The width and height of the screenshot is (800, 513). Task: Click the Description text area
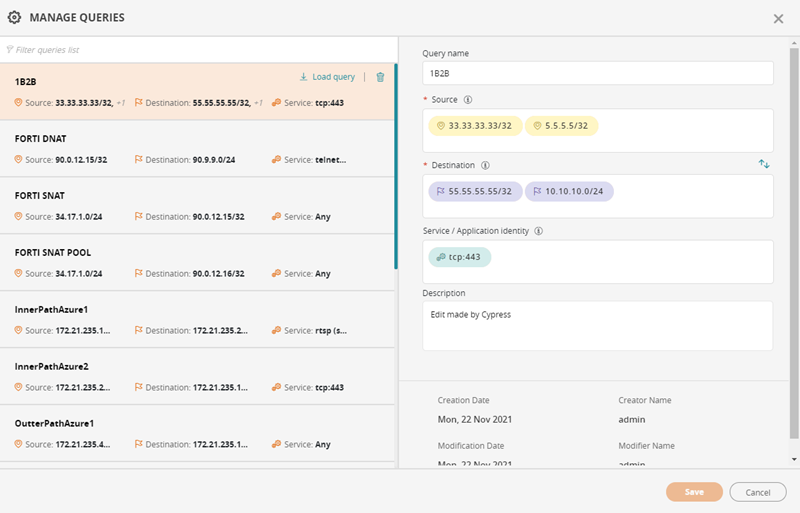click(597, 325)
